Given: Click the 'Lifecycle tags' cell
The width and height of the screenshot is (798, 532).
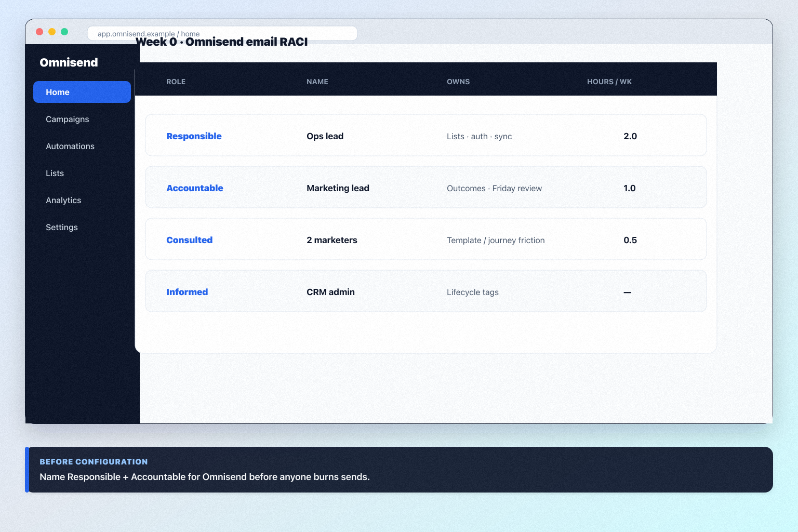Looking at the screenshot, I should 473,292.
